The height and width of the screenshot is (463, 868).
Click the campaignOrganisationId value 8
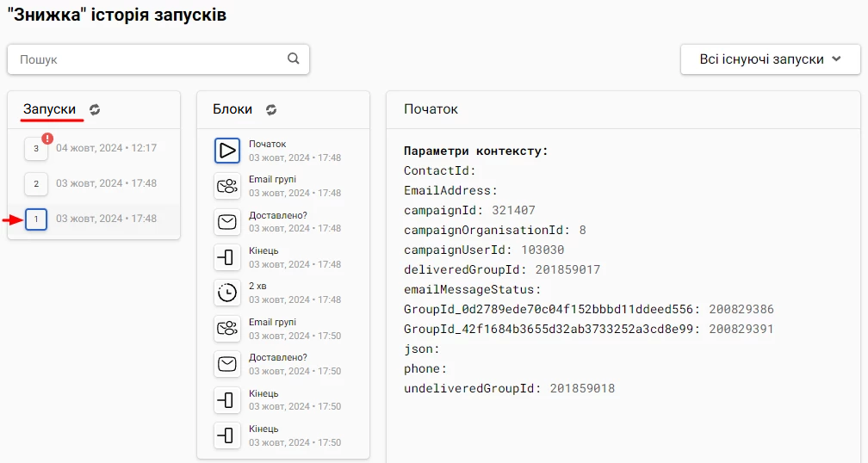[582, 230]
